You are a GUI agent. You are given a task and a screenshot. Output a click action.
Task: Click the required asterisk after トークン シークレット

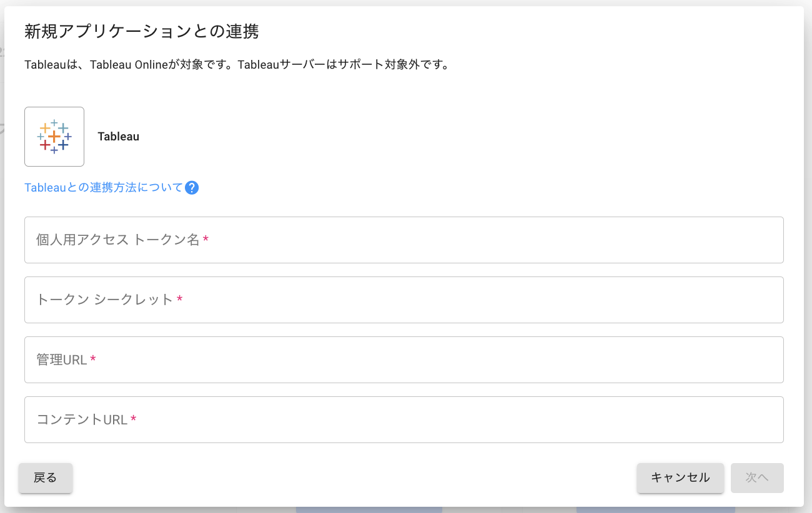[180, 300]
